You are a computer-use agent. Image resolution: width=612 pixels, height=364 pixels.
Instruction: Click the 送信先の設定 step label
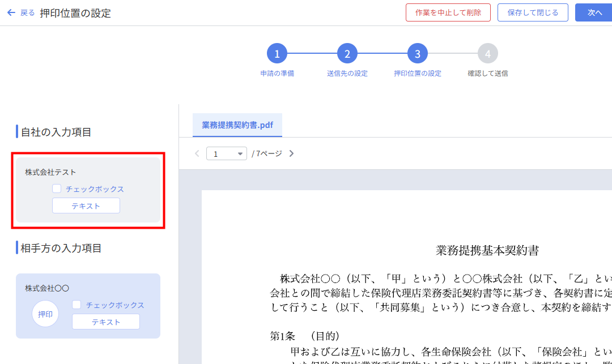[x=347, y=74]
